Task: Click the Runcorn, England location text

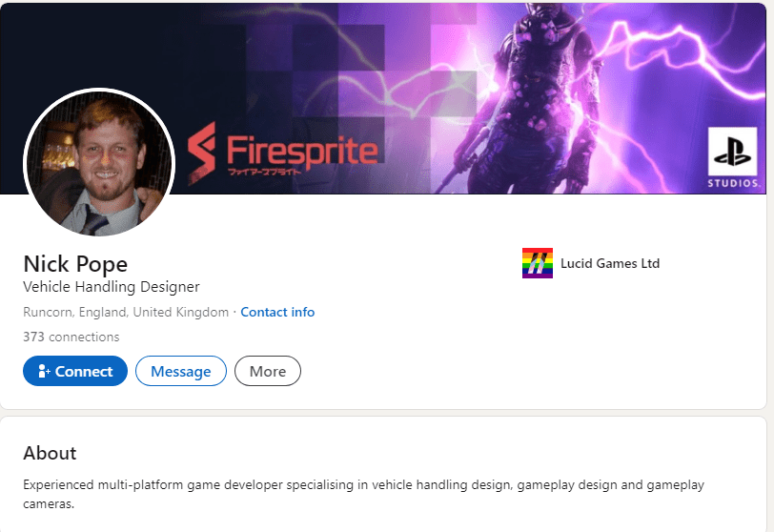Action: [126, 313]
